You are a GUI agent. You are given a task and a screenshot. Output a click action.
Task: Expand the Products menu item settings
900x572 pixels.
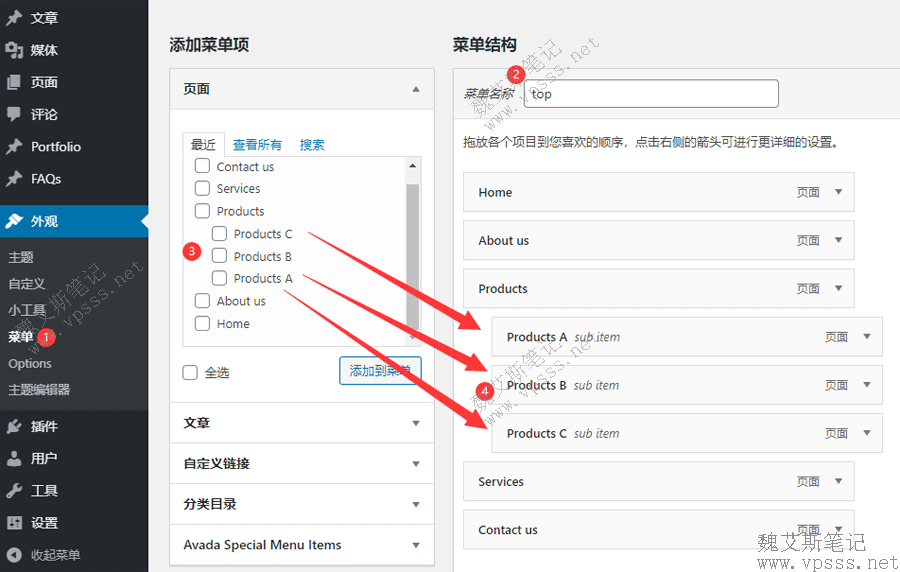839,288
